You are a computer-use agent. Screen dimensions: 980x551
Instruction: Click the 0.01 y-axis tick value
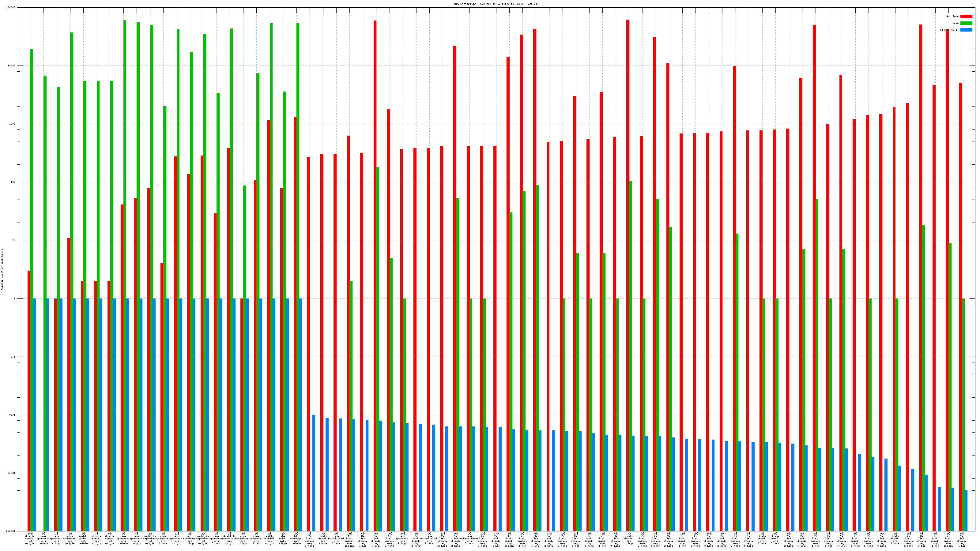coord(12,415)
